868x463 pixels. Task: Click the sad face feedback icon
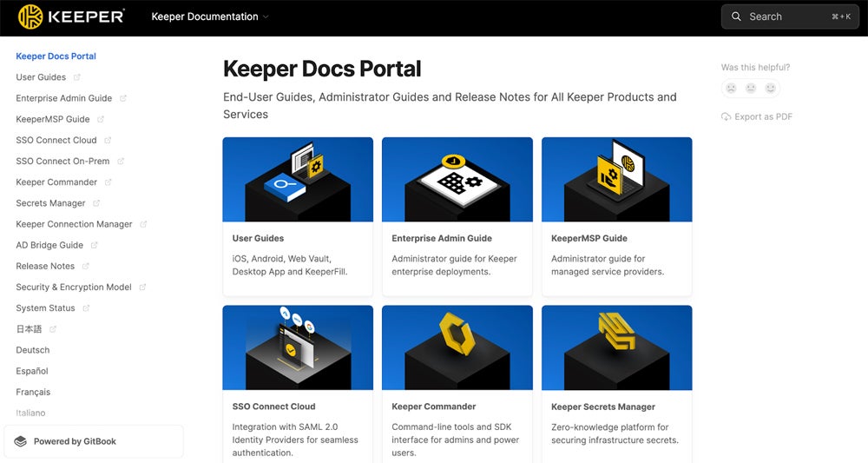click(731, 88)
